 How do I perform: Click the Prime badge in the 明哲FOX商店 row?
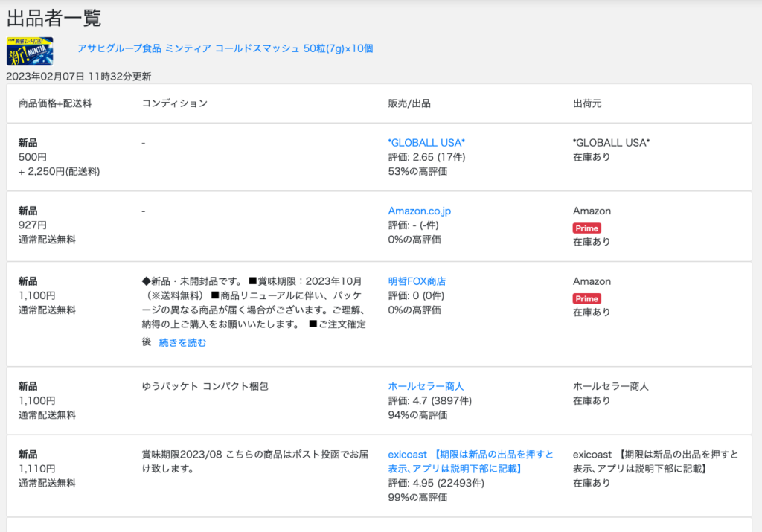pyautogui.click(x=587, y=299)
